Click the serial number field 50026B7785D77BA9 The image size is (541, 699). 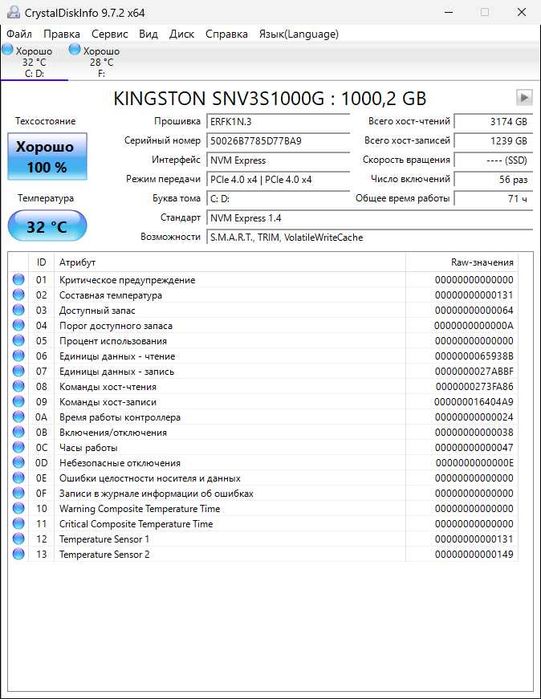(279, 141)
